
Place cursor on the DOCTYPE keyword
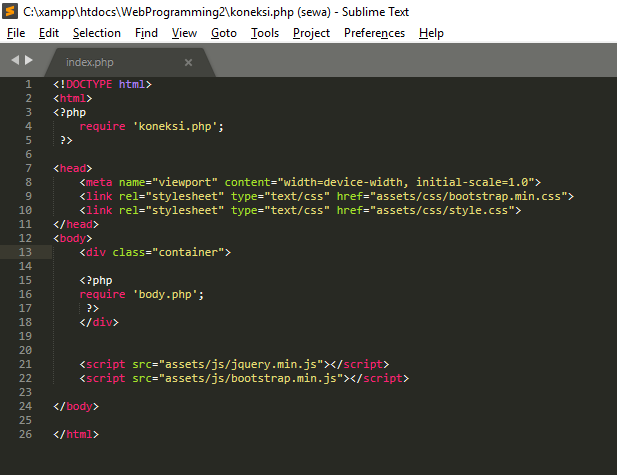pos(89,84)
